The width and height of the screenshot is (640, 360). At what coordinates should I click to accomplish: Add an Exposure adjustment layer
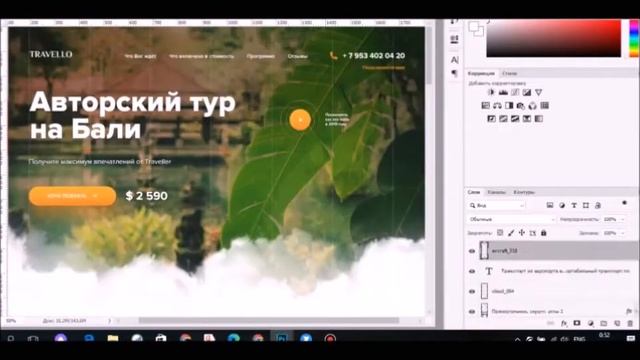[x=527, y=92]
